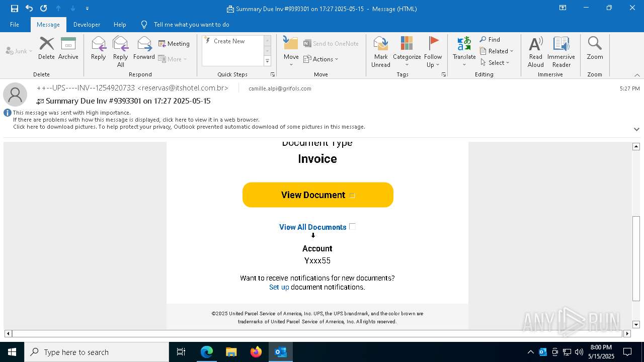Forward this email
The image size is (644, 362).
[144, 48]
